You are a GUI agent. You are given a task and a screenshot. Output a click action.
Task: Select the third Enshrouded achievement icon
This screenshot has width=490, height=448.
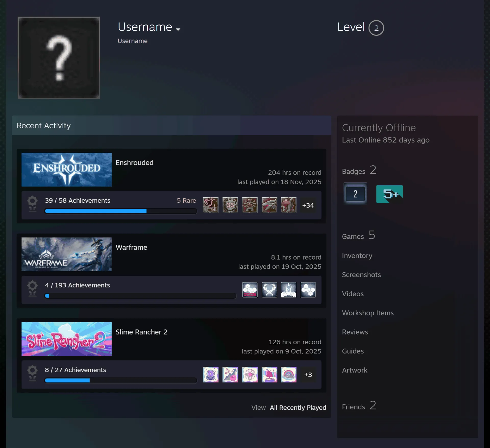(x=250, y=205)
